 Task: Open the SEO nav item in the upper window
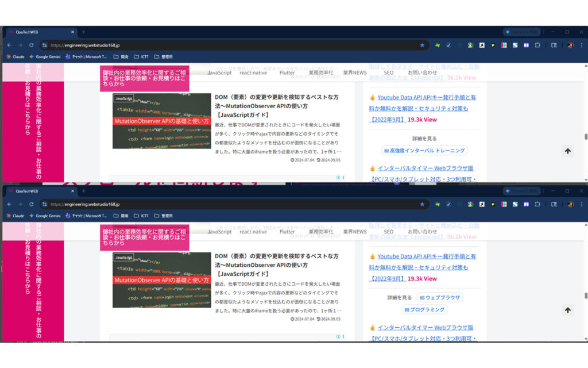coord(389,72)
